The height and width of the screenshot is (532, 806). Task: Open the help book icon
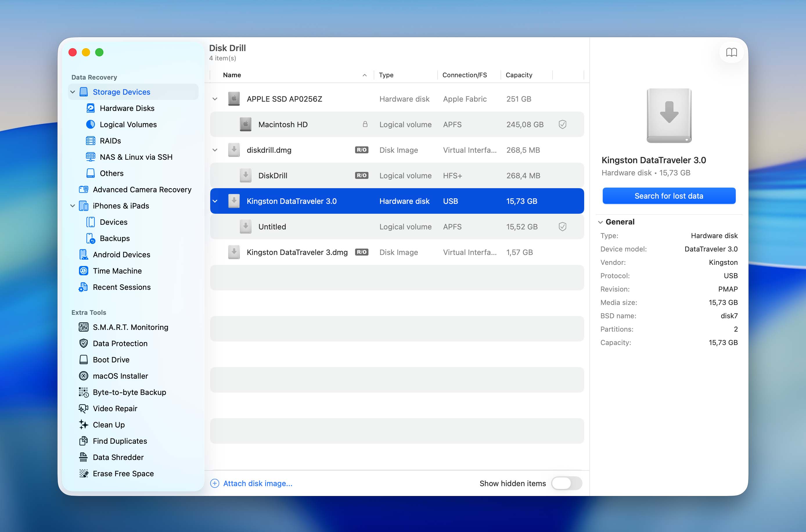(731, 52)
